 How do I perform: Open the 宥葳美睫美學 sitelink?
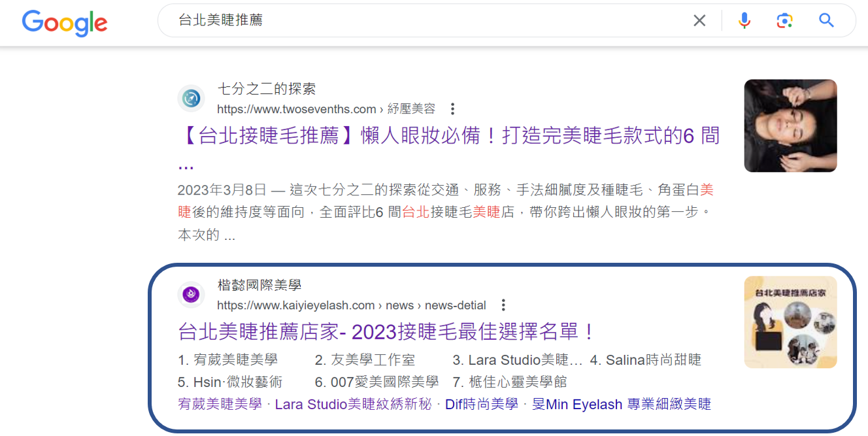[220, 405]
